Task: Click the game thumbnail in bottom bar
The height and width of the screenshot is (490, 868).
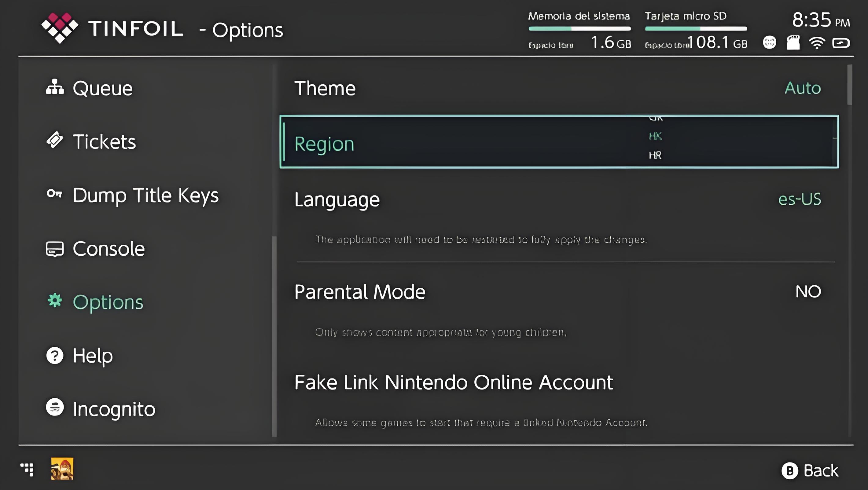Action: (x=62, y=468)
